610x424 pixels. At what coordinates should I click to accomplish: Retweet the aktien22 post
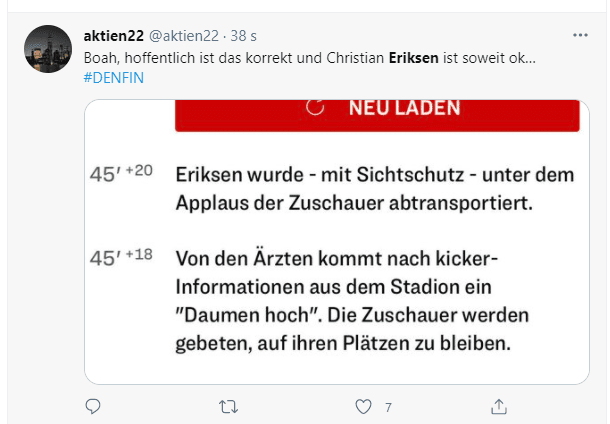(227, 406)
